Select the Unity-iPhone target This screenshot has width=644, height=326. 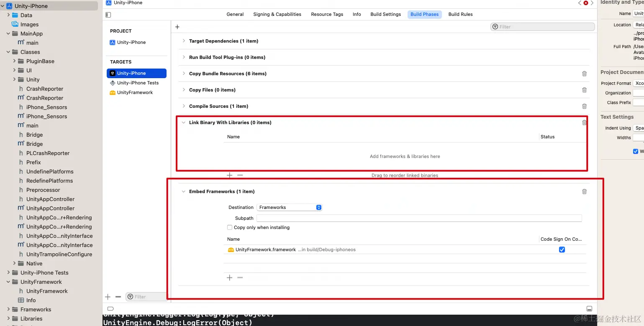136,73
